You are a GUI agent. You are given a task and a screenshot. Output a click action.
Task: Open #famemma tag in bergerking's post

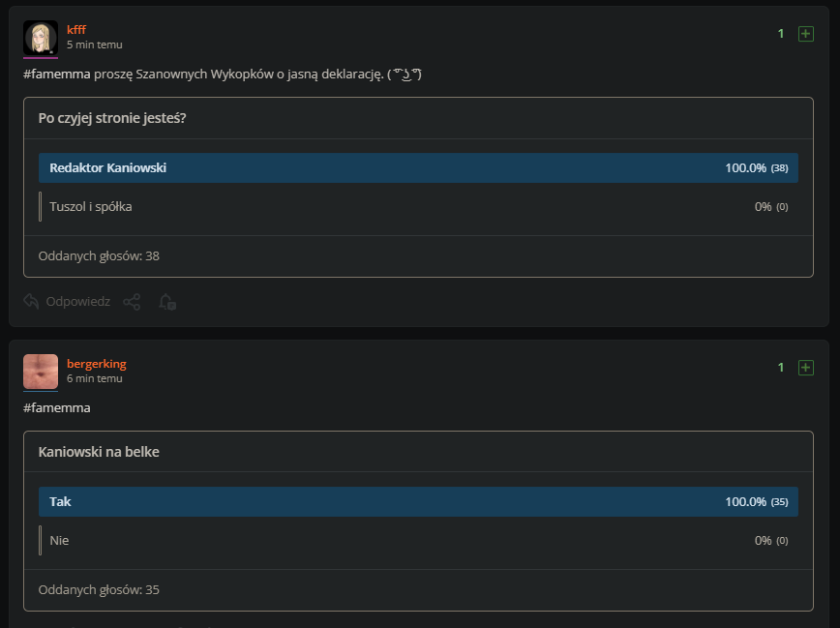tap(57, 407)
